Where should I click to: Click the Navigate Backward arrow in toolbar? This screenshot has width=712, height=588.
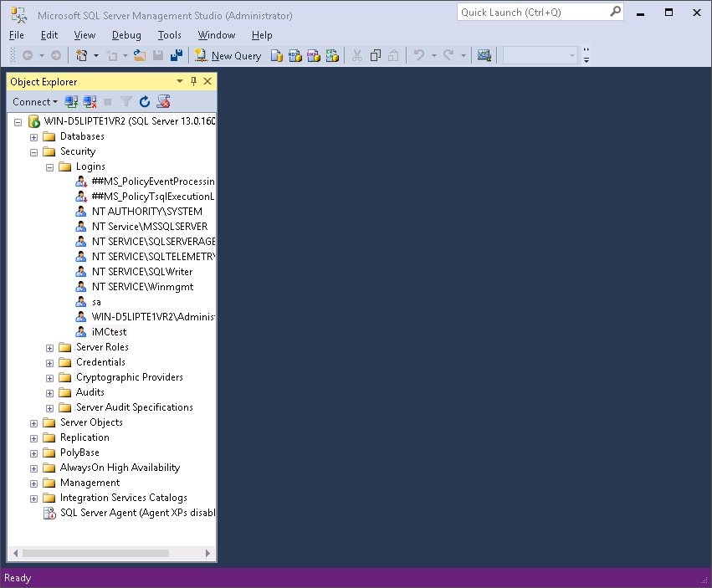click(28, 55)
